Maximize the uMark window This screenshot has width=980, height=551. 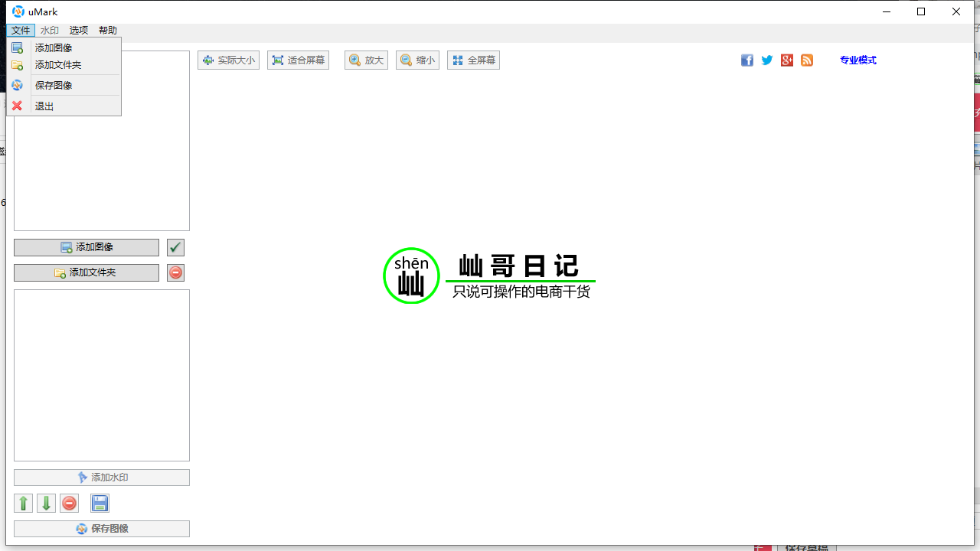coord(922,11)
